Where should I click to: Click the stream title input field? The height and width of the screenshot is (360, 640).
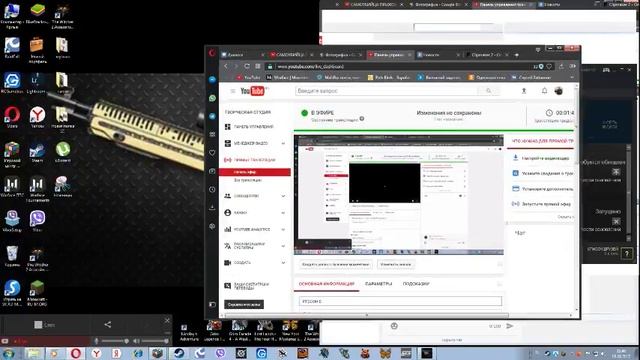[x=400, y=301]
